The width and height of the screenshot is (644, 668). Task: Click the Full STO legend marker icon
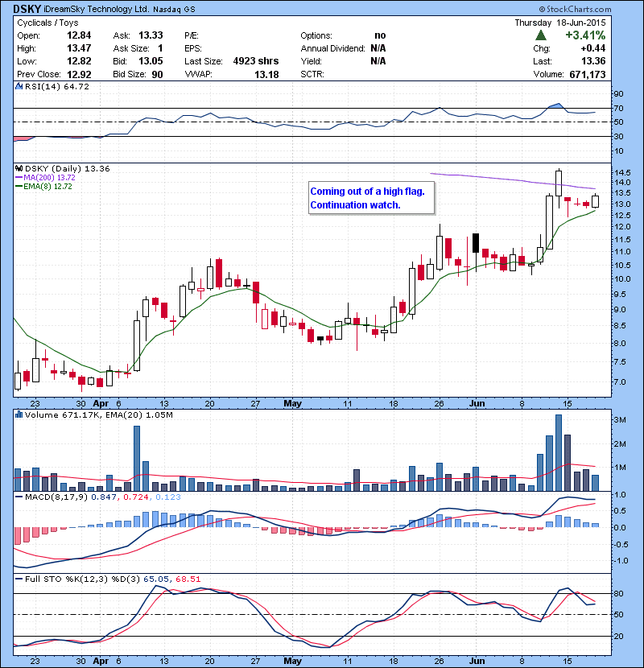pos(20,577)
